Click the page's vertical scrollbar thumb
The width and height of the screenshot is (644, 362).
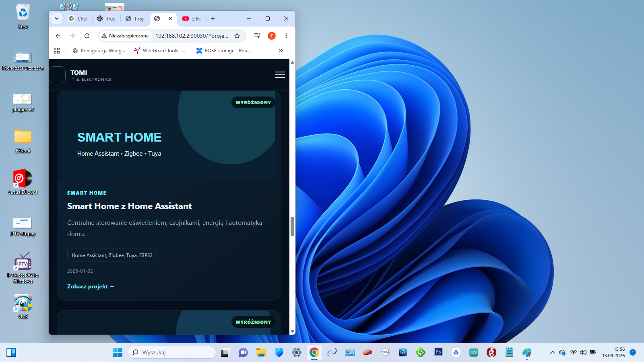pyautogui.click(x=292, y=226)
